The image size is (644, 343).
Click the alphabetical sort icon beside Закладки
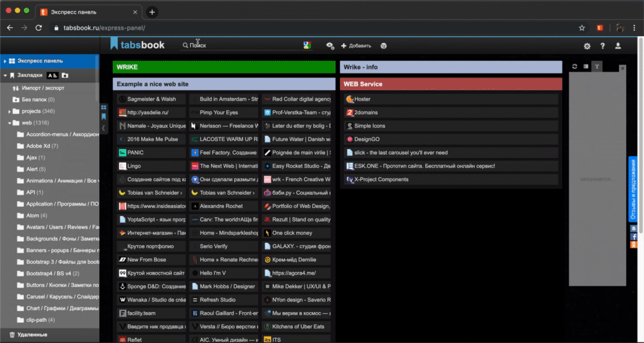coord(52,75)
